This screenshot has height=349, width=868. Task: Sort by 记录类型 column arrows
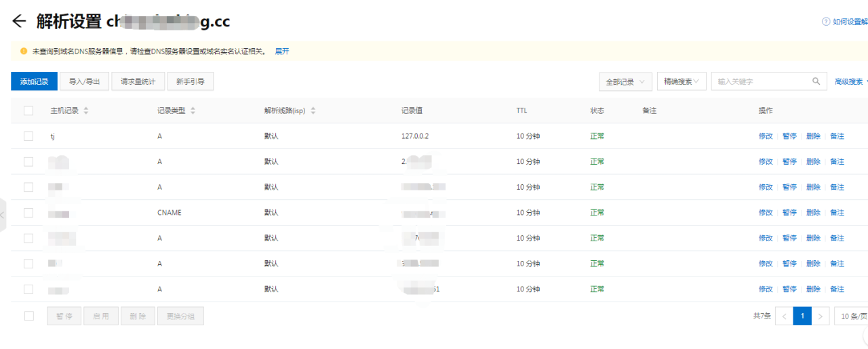[x=193, y=110]
